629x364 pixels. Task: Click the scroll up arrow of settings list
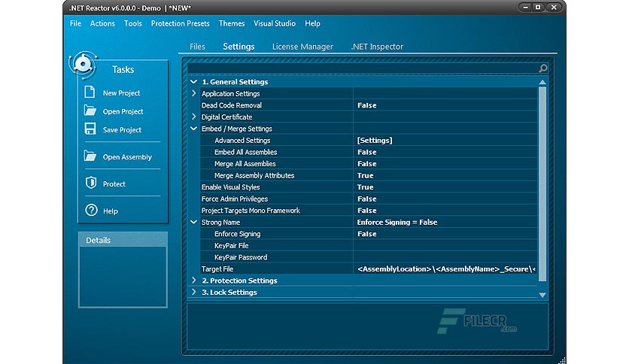pyautogui.click(x=542, y=82)
